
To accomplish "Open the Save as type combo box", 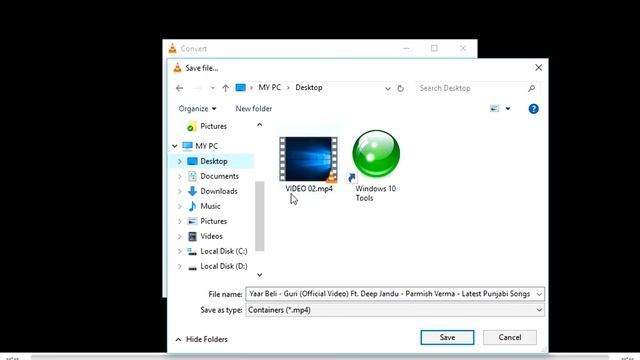I will coord(395,310).
